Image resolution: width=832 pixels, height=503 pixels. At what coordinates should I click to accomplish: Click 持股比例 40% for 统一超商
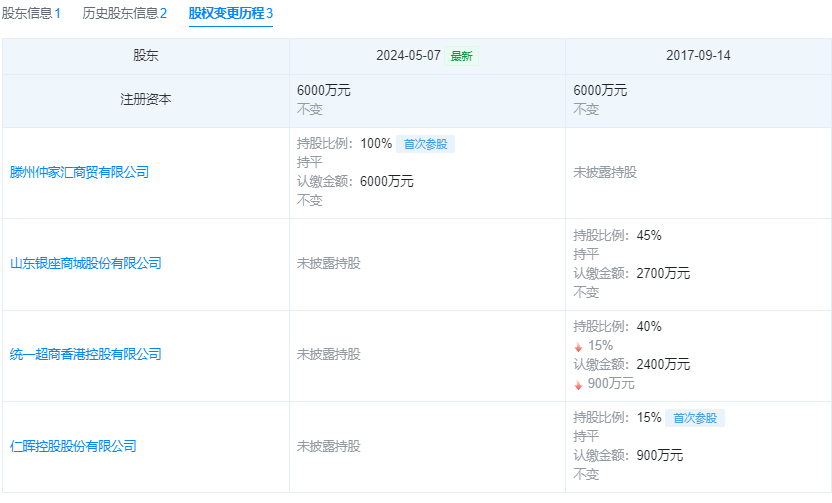coord(649,326)
